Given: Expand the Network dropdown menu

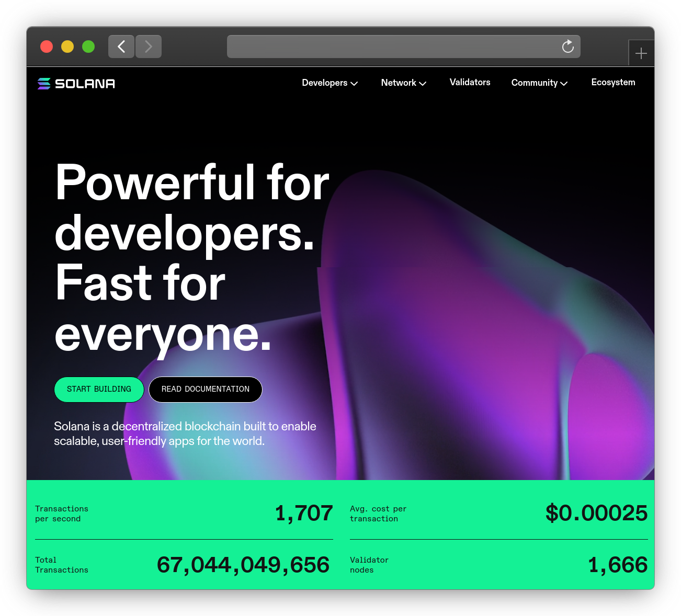Looking at the screenshot, I should point(404,83).
